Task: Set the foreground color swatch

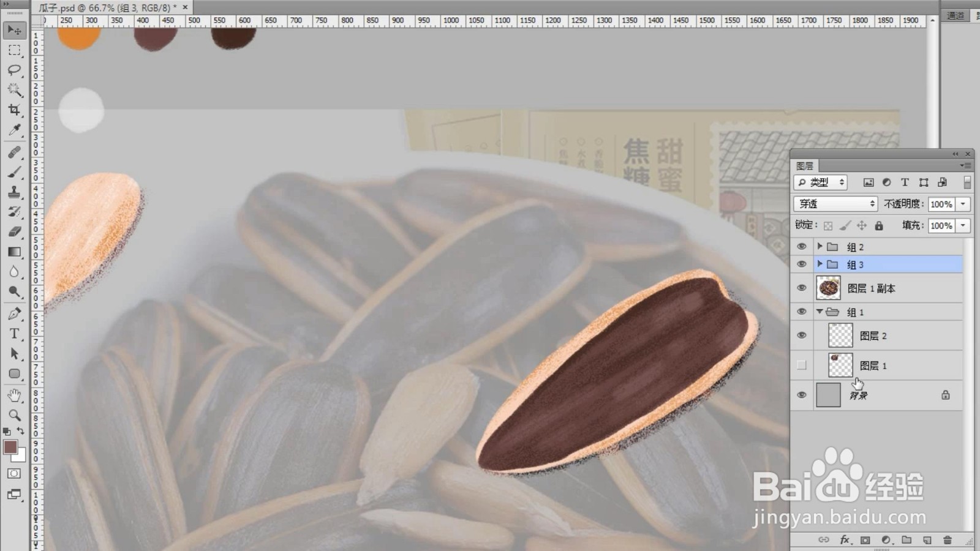Action: [10, 447]
